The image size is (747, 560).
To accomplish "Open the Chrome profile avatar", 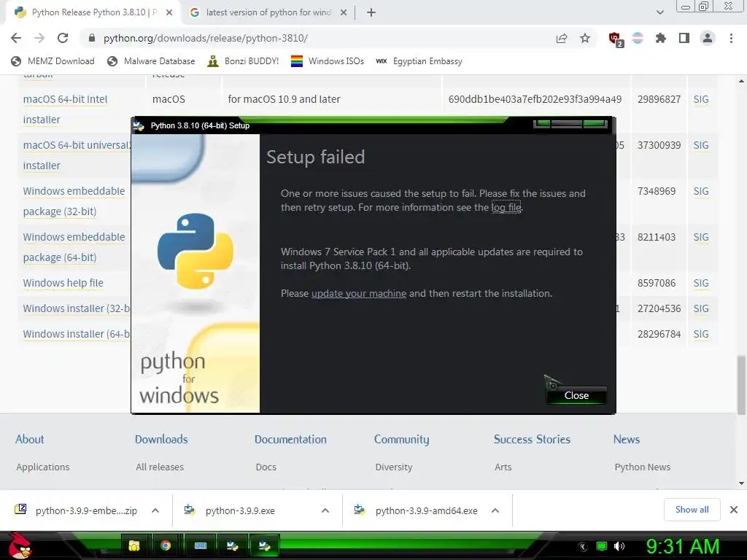I will (x=708, y=38).
